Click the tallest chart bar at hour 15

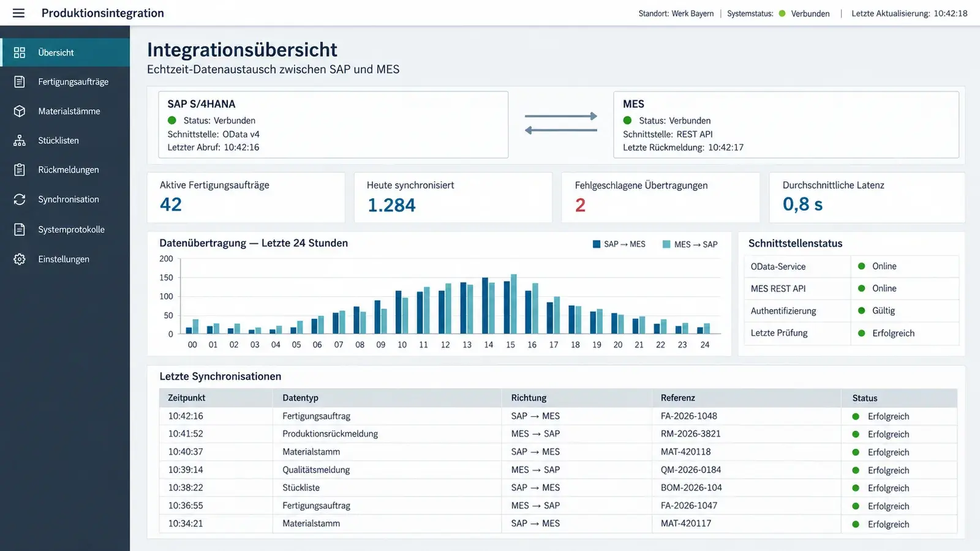[x=514, y=304]
